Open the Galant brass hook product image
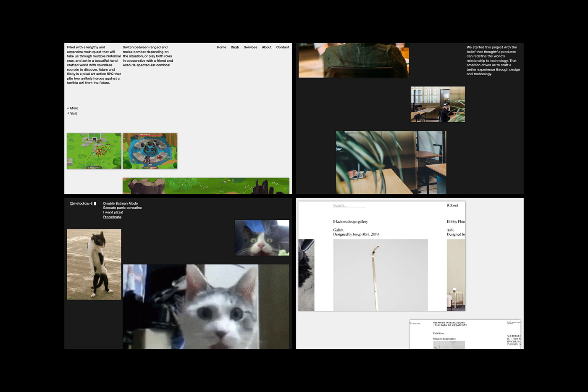This screenshot has width=588, height=392. tap(381, 275)
